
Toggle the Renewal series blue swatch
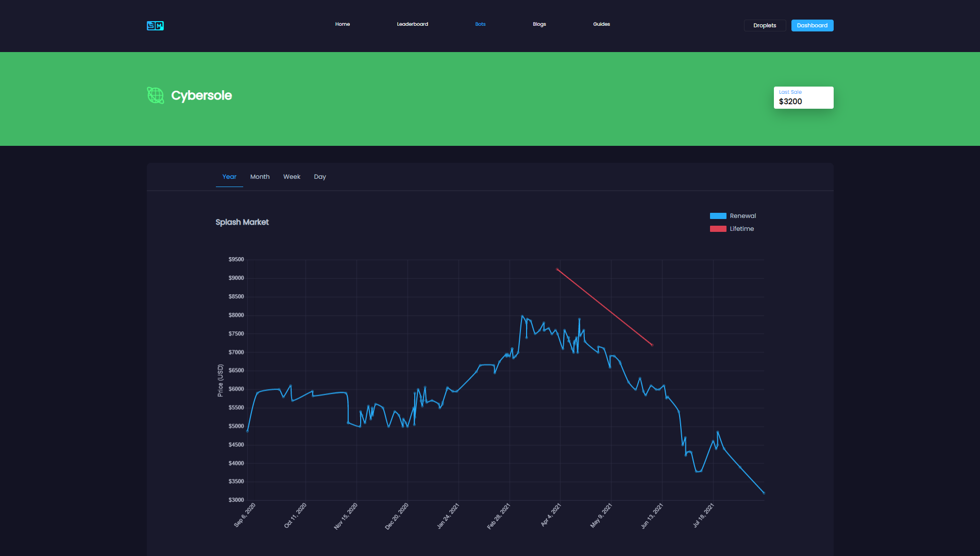coord(718,216)
